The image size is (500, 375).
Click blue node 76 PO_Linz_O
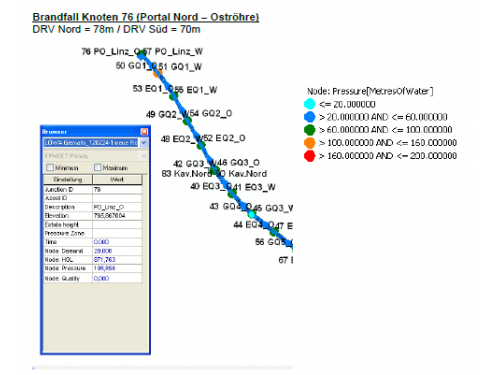tap(141, 54)
